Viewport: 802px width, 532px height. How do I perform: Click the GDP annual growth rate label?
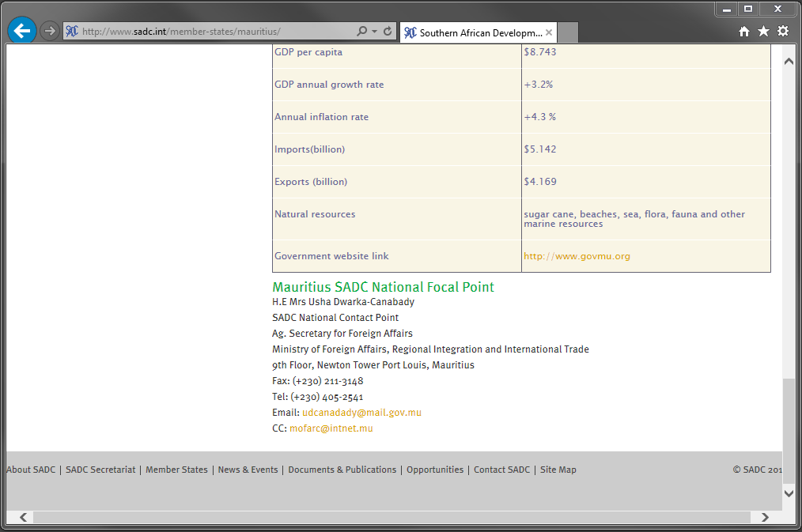tap(329, 85)
